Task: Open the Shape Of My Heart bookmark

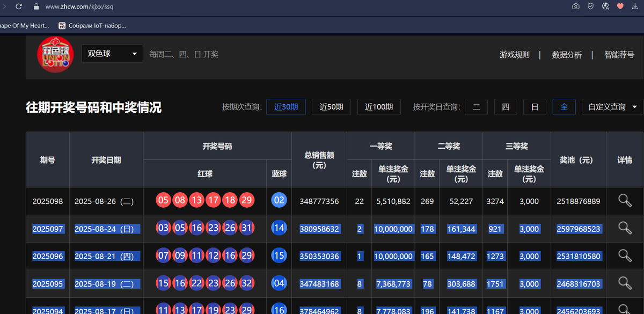Action: click(x=24, y=25)
